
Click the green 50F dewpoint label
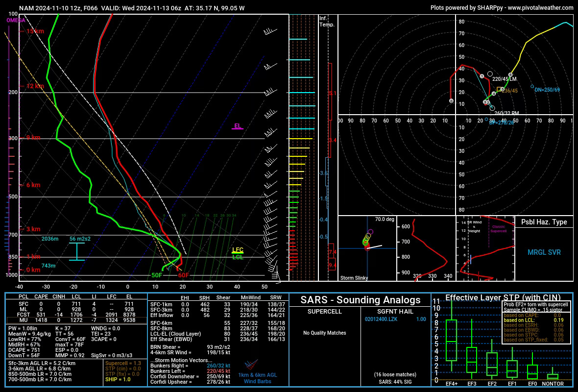pos(157,275)
